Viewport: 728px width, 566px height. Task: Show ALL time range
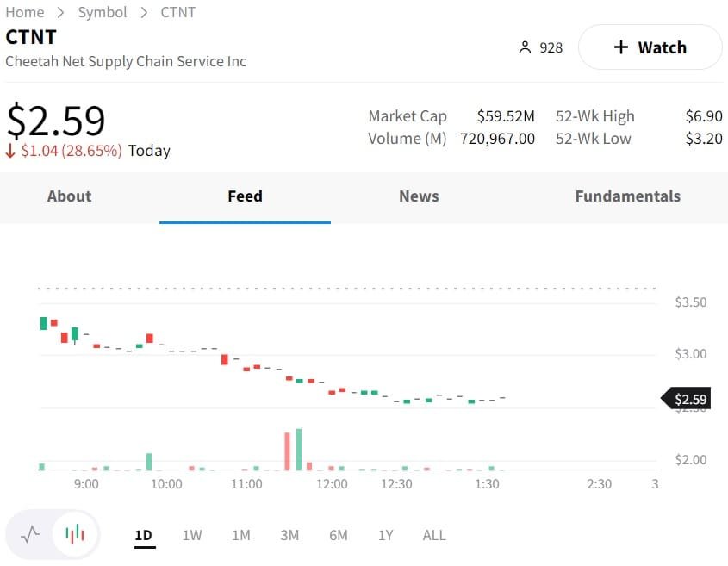click(434, 535)
